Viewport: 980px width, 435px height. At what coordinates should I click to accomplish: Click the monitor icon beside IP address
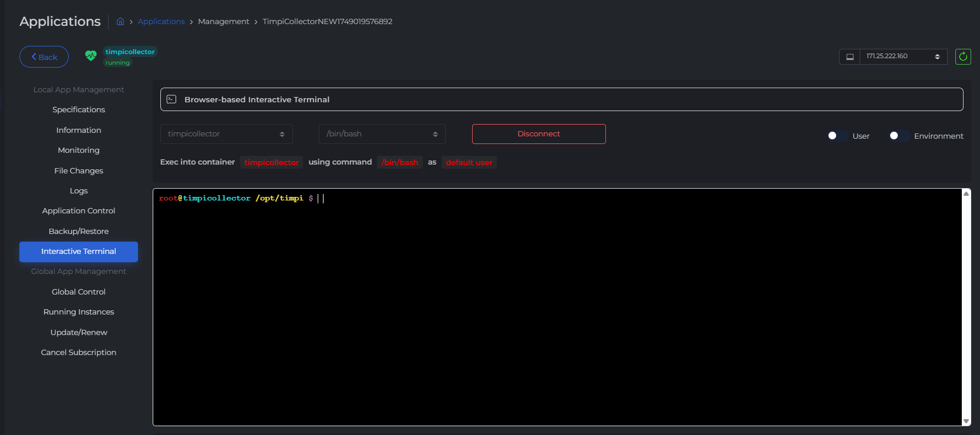(850, 56)
